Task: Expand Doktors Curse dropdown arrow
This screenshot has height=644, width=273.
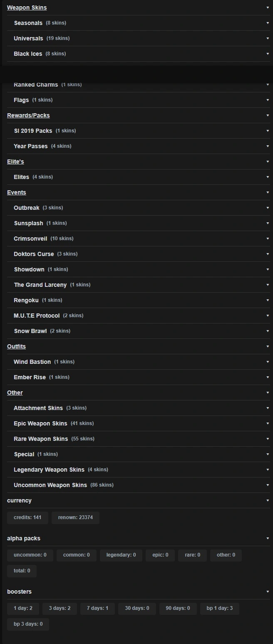Action: [268, 254]
